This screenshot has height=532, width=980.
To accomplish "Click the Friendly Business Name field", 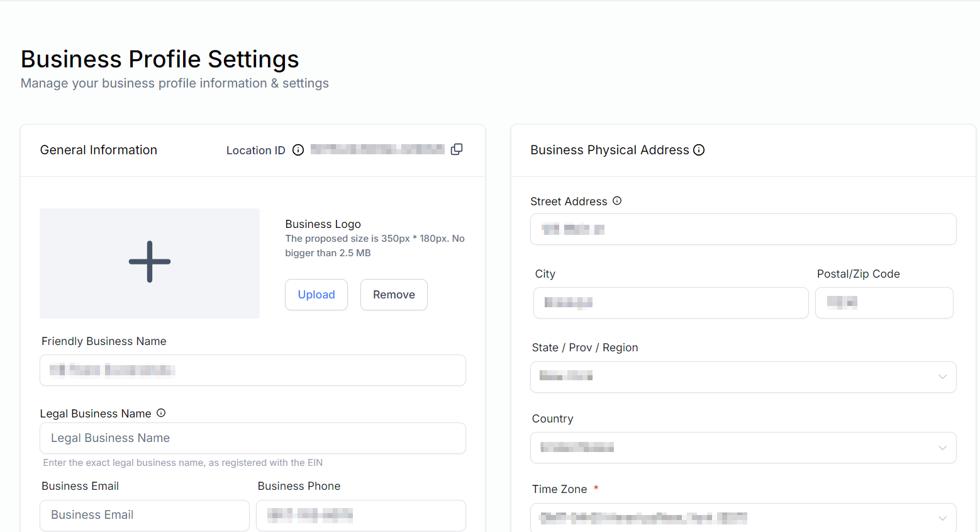I will point(252,370).
